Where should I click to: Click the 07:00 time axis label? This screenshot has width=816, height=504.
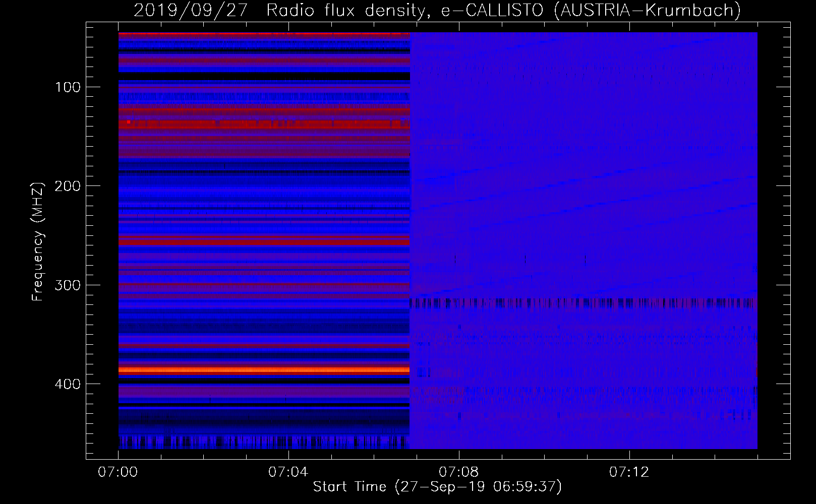118,472
